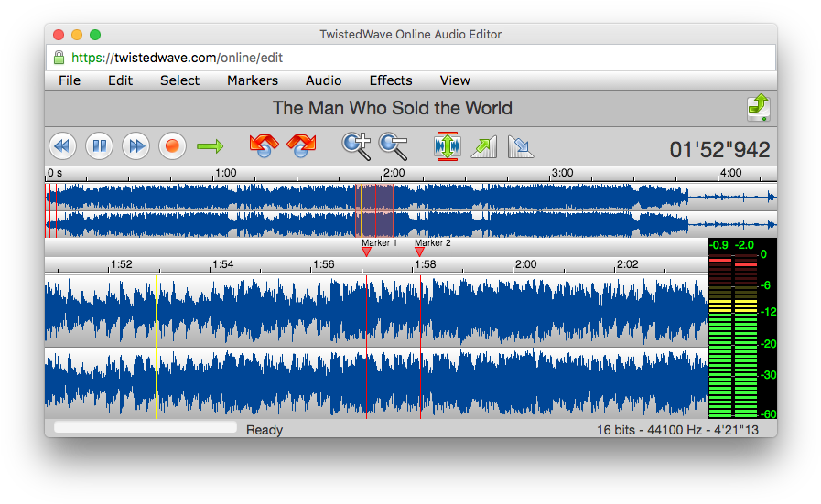
Task: Zoom in with the magnifier plus icon
Action: click(x=356, y=146)
